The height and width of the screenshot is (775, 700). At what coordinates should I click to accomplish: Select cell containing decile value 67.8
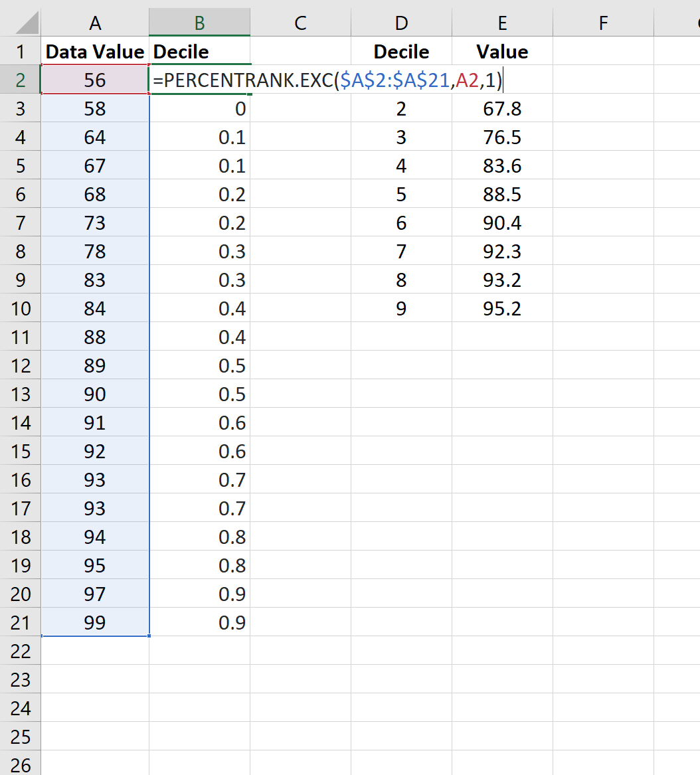point(501,108)
